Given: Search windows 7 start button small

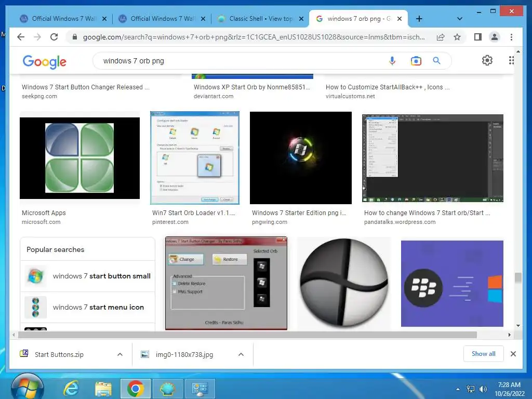Looking at the screenshot, I should pyautogui.click(x=87, y=276).
